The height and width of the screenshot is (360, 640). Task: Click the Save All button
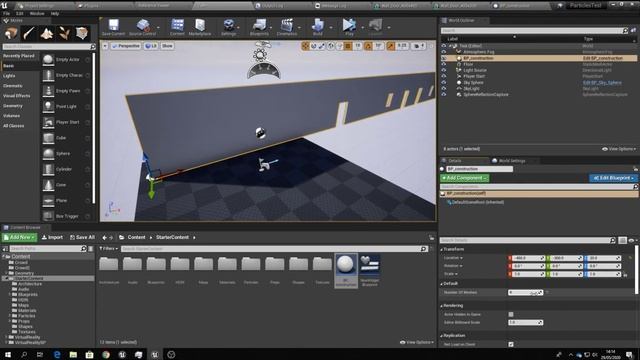pos(82,237)
